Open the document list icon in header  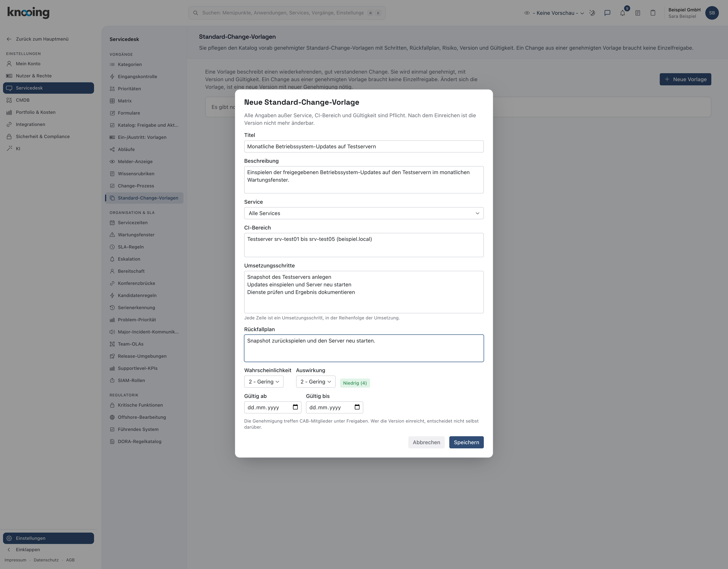point(638,13)
